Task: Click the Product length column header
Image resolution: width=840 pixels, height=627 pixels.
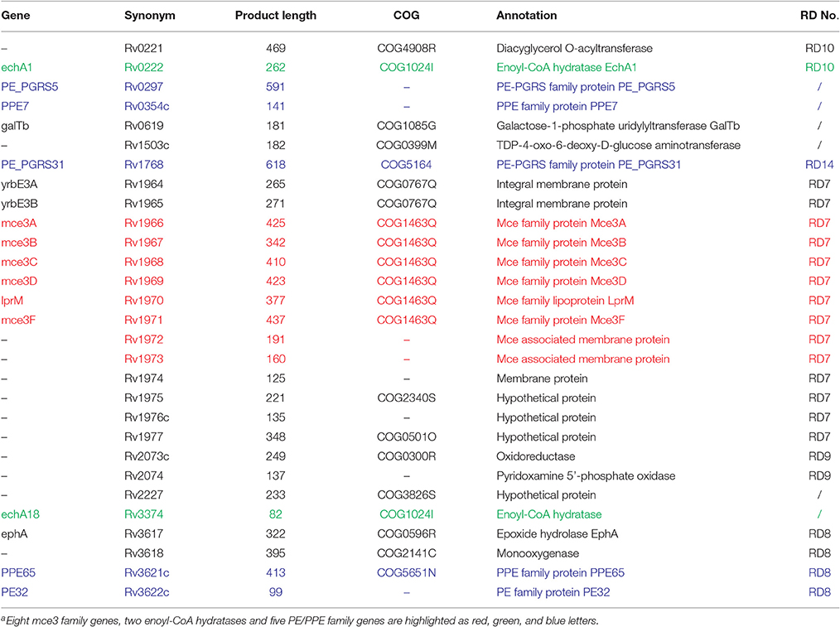Action: tap(275, 16)
